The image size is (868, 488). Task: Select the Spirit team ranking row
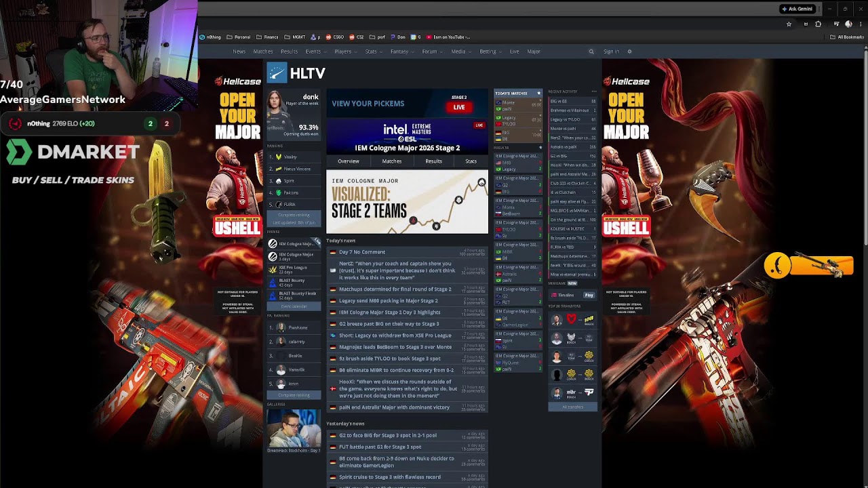(294, 181)
